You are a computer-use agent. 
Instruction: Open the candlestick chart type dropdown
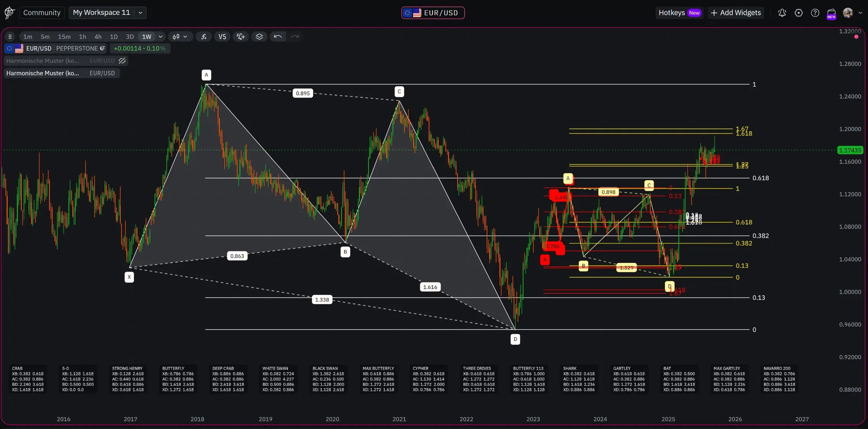click(180, 37)
